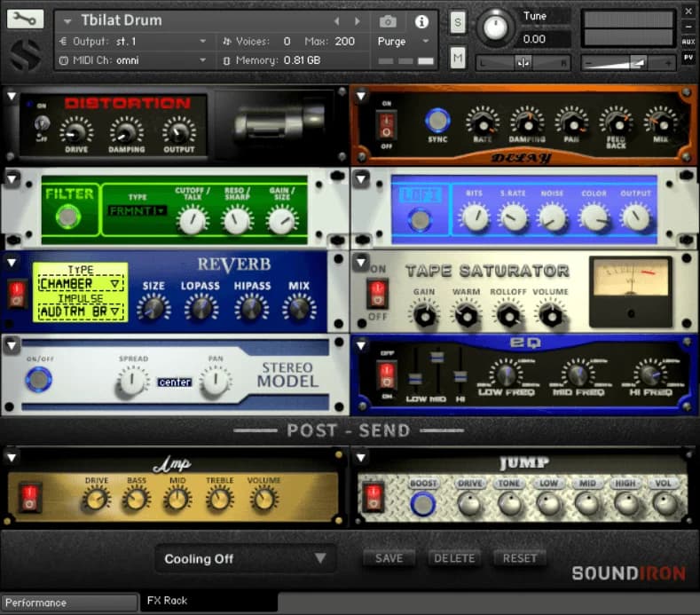Open the Cooling Off preset dropdown
The width and height of the screenshot is (700, 615).
tap(246, 558)
